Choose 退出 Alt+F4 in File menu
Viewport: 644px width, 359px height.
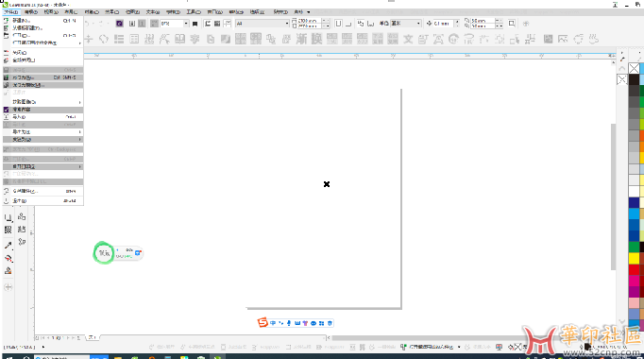pos(42,201)
